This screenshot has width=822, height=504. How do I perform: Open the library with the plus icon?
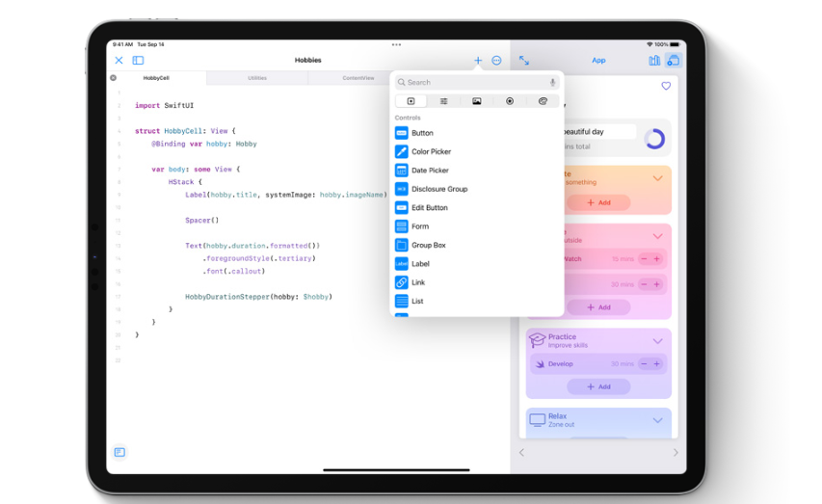point(478,61)
